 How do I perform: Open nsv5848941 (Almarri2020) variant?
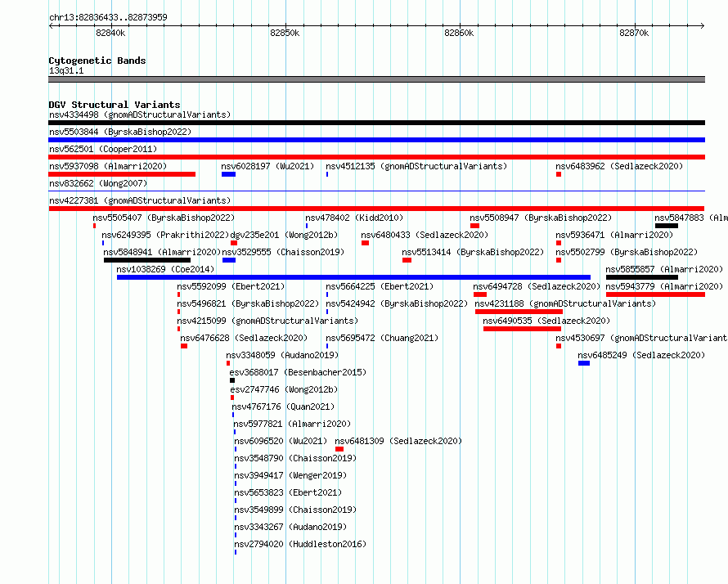(x=162, y=252)
